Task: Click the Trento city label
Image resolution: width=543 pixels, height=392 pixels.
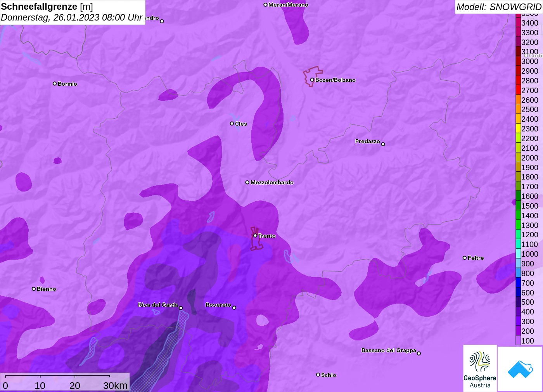Action: 267,236
